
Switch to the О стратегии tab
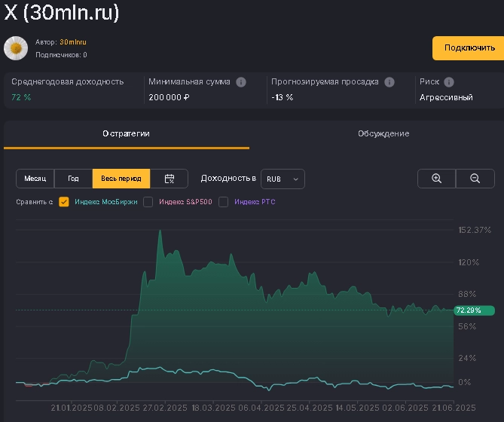coord(127,133)
